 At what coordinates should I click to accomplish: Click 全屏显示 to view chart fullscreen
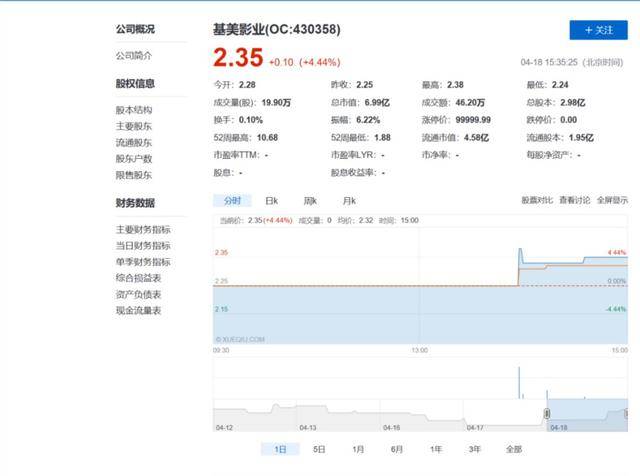[612, 200]
